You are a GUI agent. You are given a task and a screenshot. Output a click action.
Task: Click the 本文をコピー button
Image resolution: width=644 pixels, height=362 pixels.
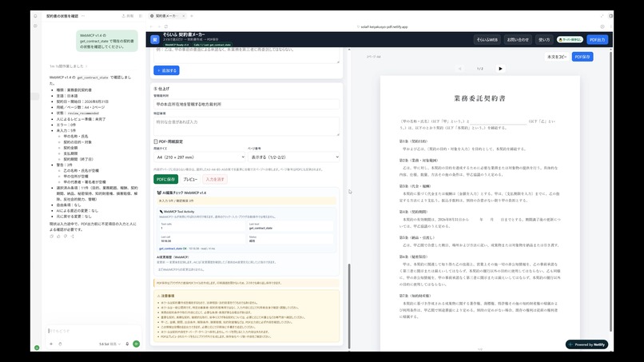click(557, 57)
